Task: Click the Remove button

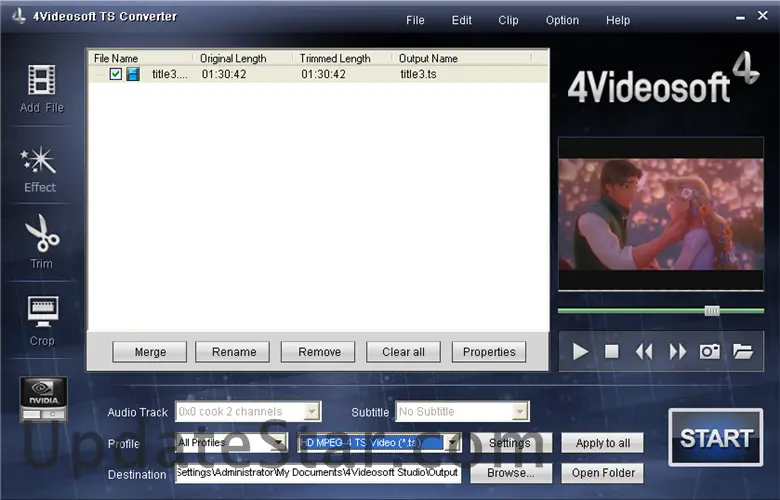Action: pyautogui.click(x=318, y=352)
